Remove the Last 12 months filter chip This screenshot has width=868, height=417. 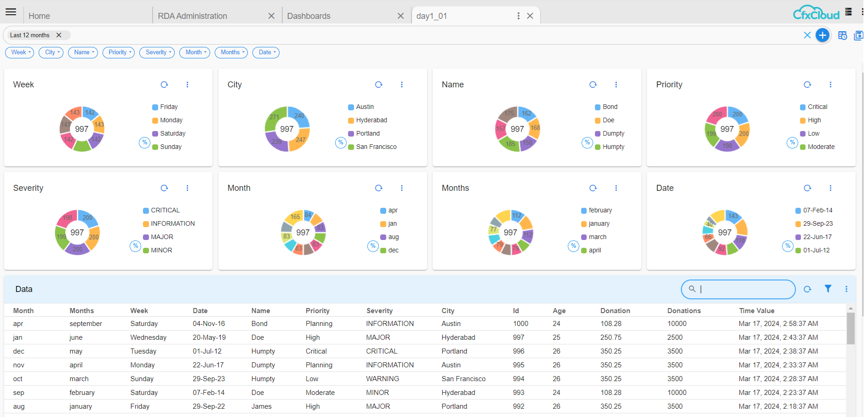(59, 35)
